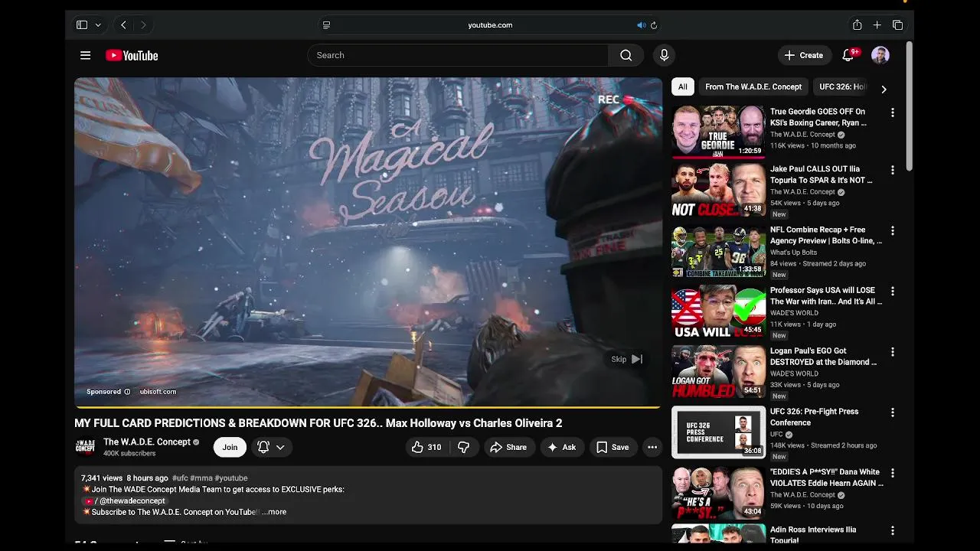Click in the YouTube search field
The width and height of the screenshot is (980, 551).
[458, 55]
